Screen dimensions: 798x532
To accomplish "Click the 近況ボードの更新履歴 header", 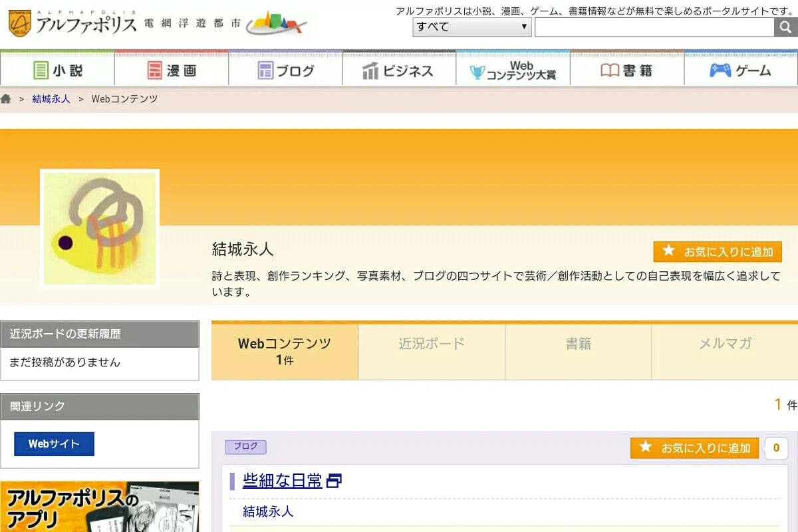I will pyautogui.click(x=100, y=334).
